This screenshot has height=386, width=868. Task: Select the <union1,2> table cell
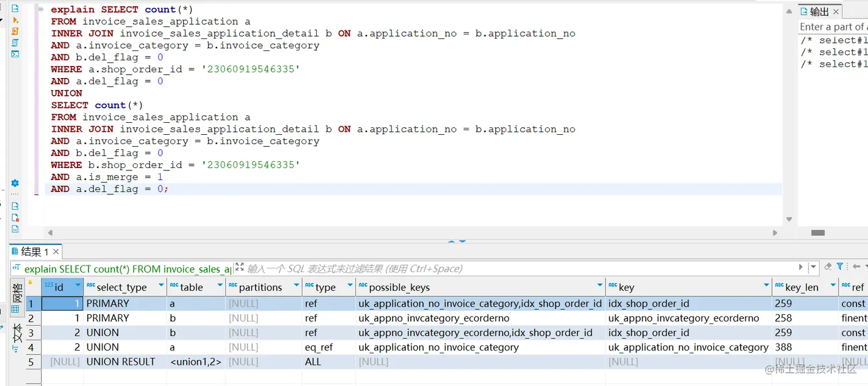(196, 362)
